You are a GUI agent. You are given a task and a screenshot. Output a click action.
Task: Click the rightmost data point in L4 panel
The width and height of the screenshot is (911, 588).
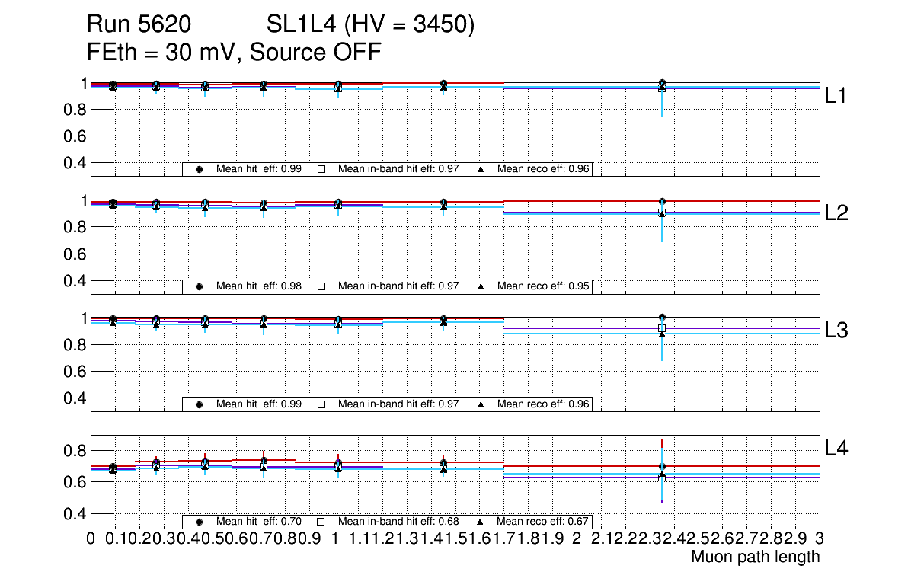click(x=662, y=477)
